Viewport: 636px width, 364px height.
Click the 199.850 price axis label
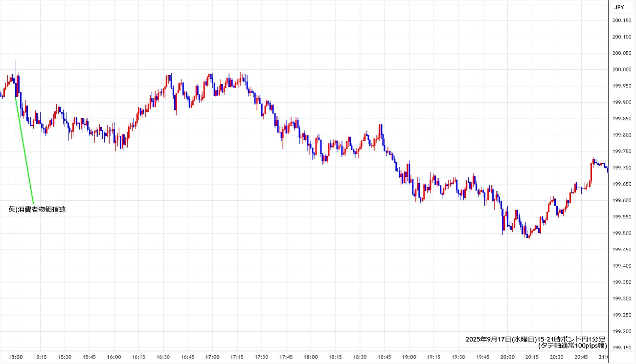(621, 119)
